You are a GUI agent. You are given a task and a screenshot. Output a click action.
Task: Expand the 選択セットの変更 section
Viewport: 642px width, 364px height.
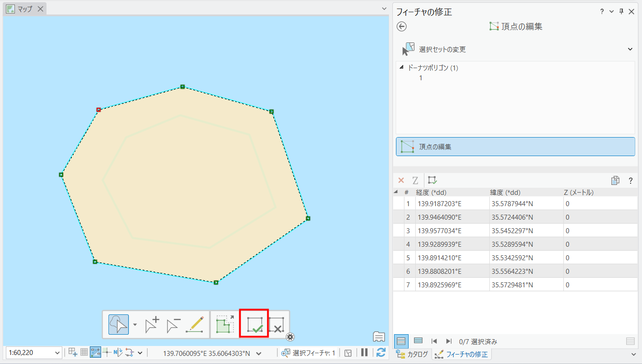click(x=630, y=49)
